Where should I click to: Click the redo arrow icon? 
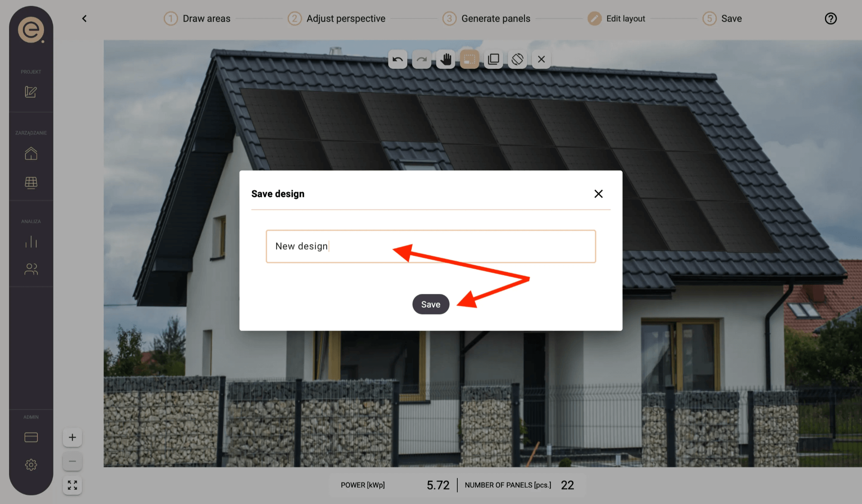tap(422, 59)
